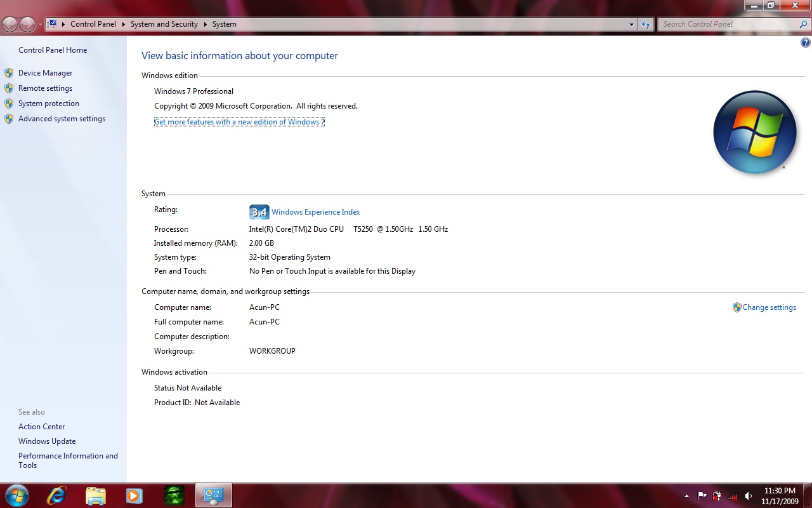Click power tray icon with red mark

pyautogui.click(x=717, y=496)
